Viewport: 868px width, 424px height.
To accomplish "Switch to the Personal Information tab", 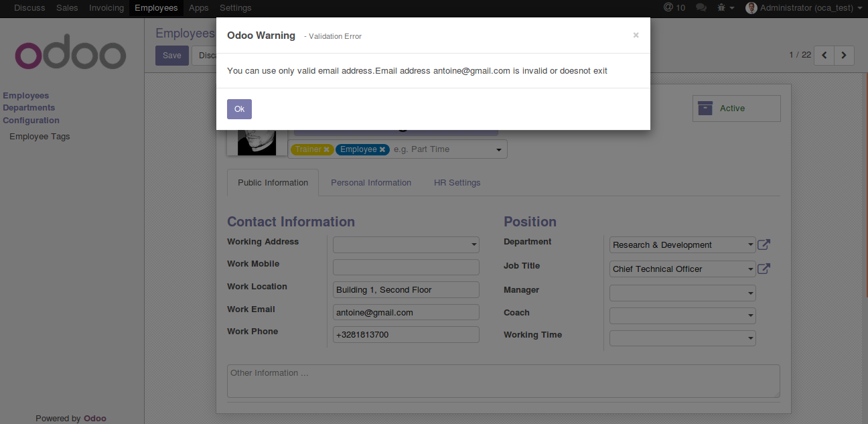I will (371, 183).
